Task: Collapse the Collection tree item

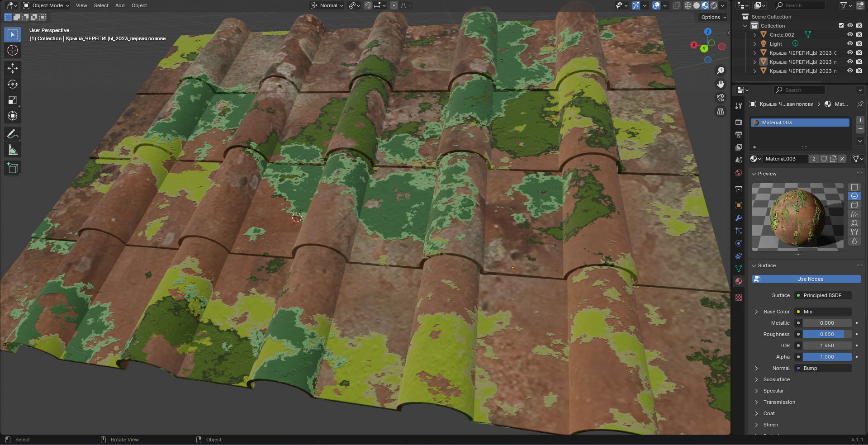Action: tap(745, 26)
